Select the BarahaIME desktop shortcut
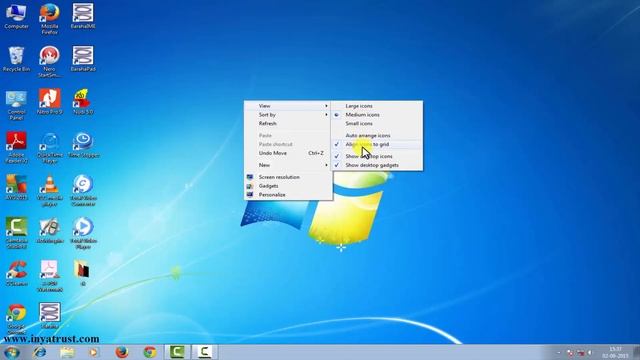 (83, 16)
